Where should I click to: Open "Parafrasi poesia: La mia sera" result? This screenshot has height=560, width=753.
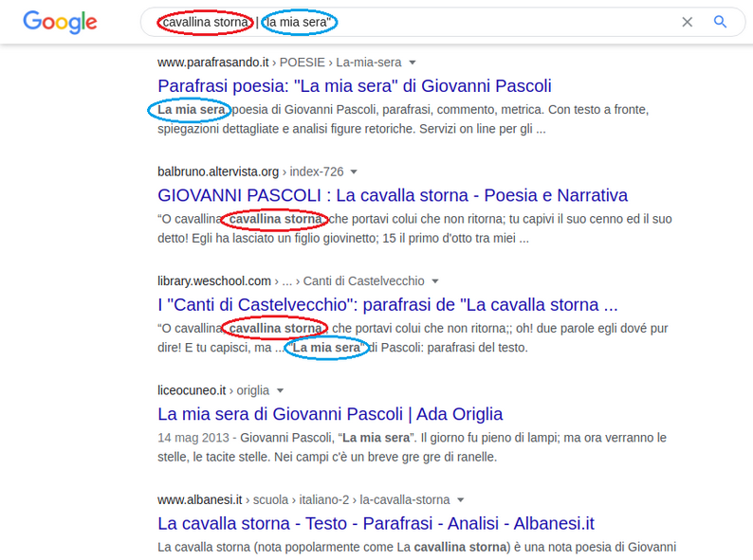(355, 86)
